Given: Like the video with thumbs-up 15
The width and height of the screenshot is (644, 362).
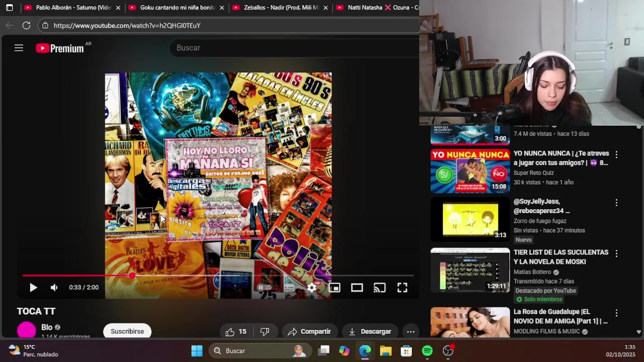Looking at the screenshot, I should point(236,331).
